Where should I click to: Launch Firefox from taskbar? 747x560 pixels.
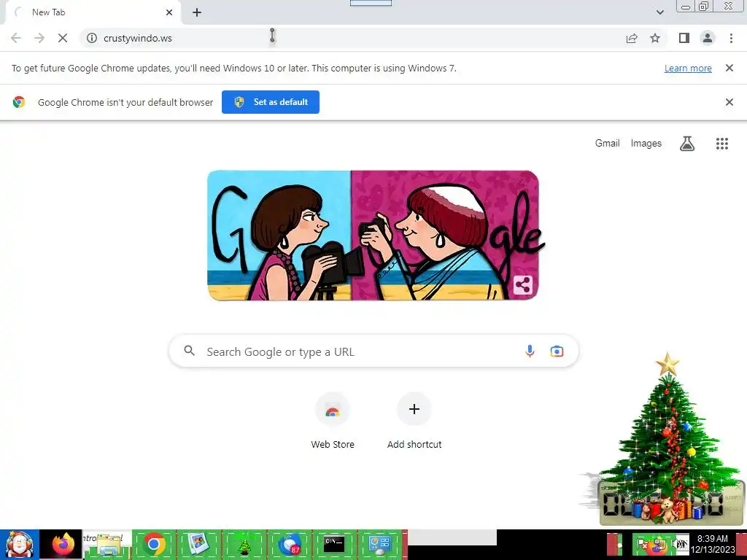(x=63, y=544)
